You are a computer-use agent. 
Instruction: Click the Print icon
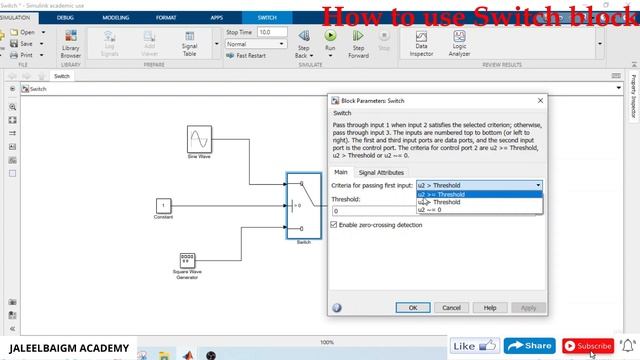click(x=14, y=55)
